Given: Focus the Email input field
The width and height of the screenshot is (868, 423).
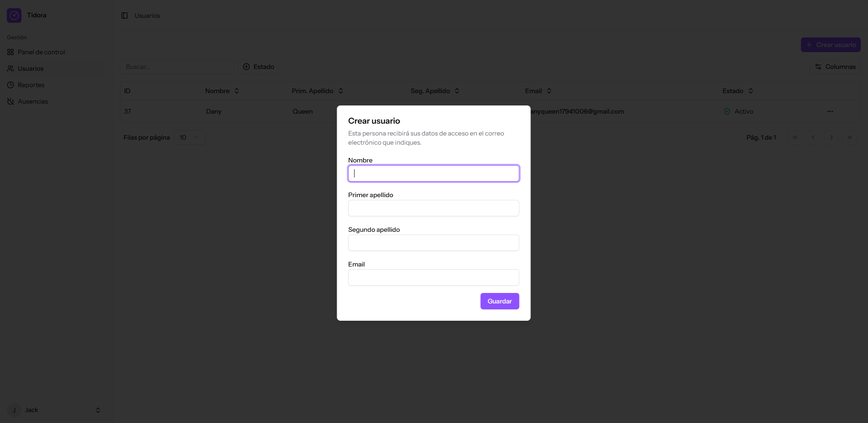Looking at the screenshot, I should (433, 277).
